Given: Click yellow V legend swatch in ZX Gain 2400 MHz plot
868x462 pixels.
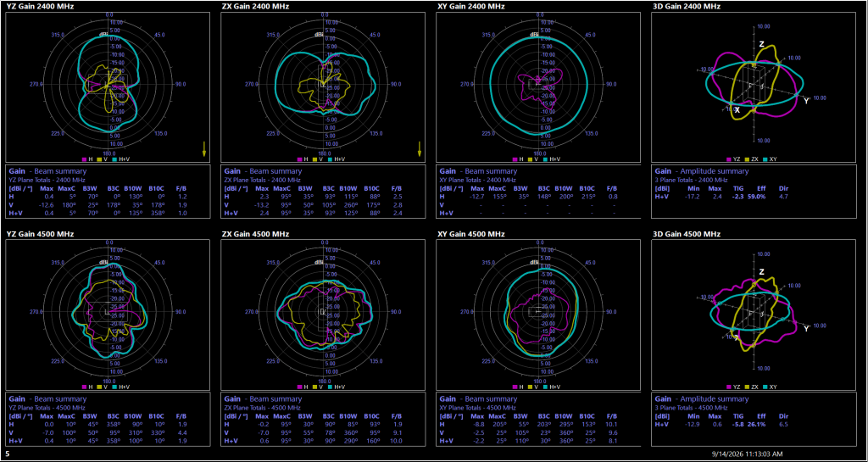Looking at the screenshot, I should pyautogui.click(x=314, y=159).
